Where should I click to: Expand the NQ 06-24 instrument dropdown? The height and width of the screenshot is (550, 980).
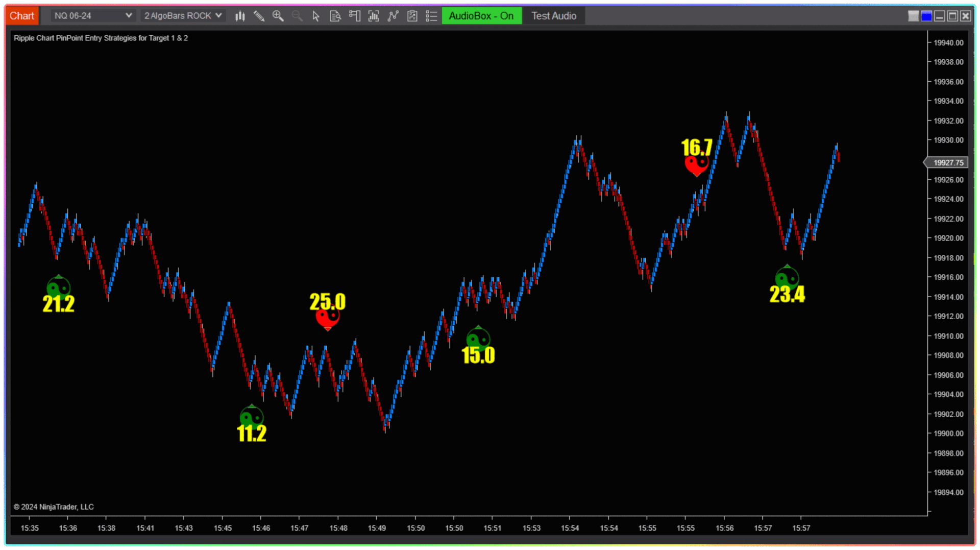click(93, 16)
